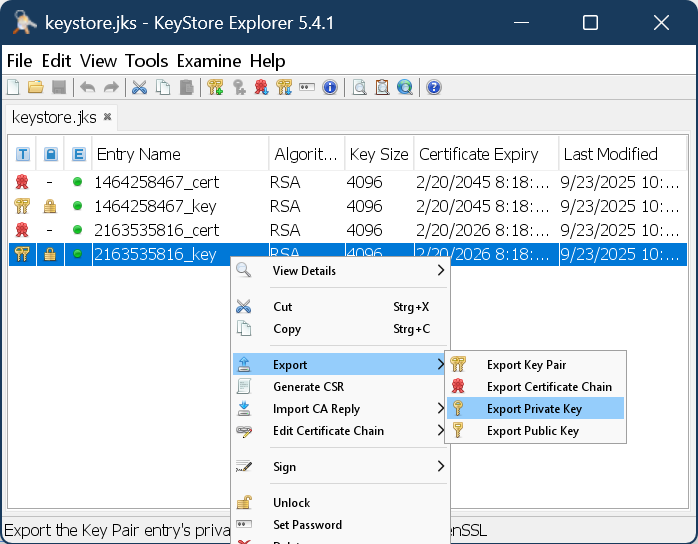Select the 1464258467_cert entry row
This screenshot has width=698, height=544.
tap(157, 182)
